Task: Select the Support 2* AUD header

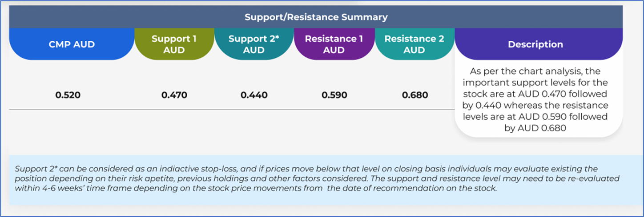Action: coord(254,44)
